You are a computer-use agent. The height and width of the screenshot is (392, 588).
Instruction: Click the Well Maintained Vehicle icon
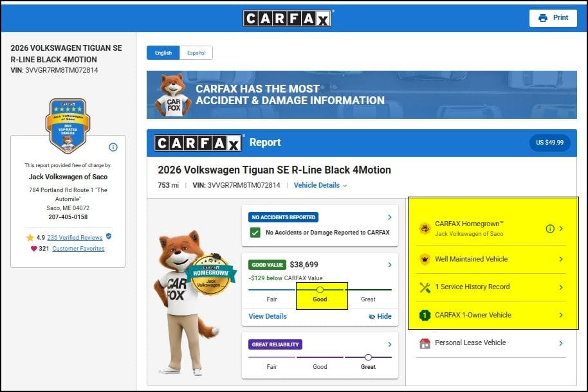[425, 259]
